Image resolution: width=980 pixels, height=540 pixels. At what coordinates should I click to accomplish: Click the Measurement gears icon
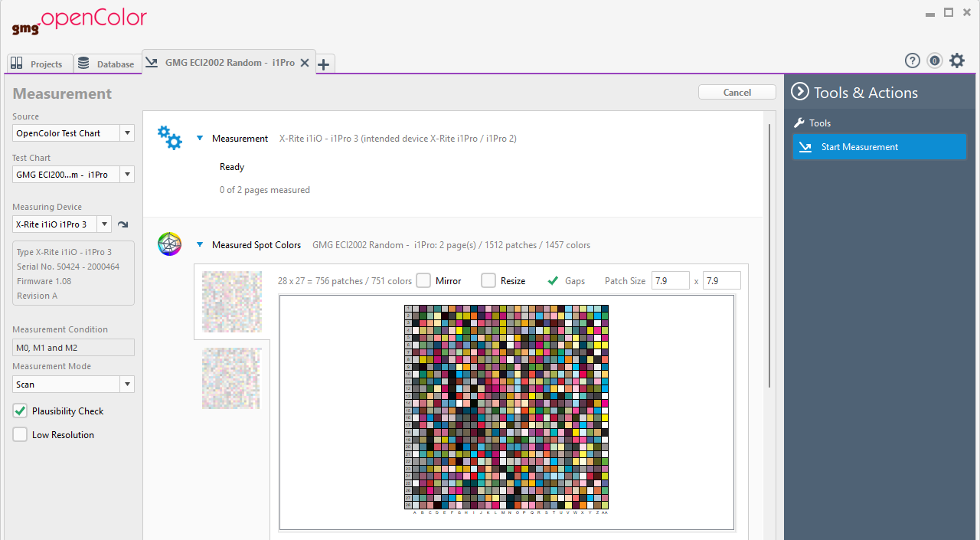point(169,138)
